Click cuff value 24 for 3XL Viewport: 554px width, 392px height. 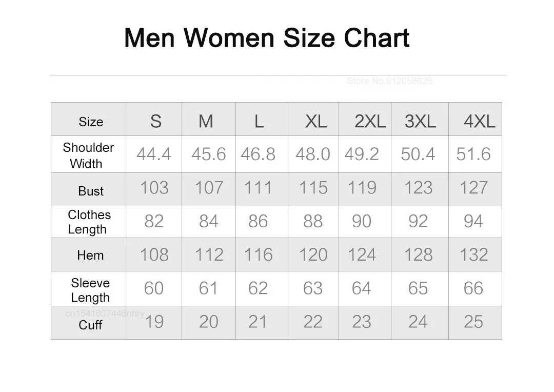point(418,322)
